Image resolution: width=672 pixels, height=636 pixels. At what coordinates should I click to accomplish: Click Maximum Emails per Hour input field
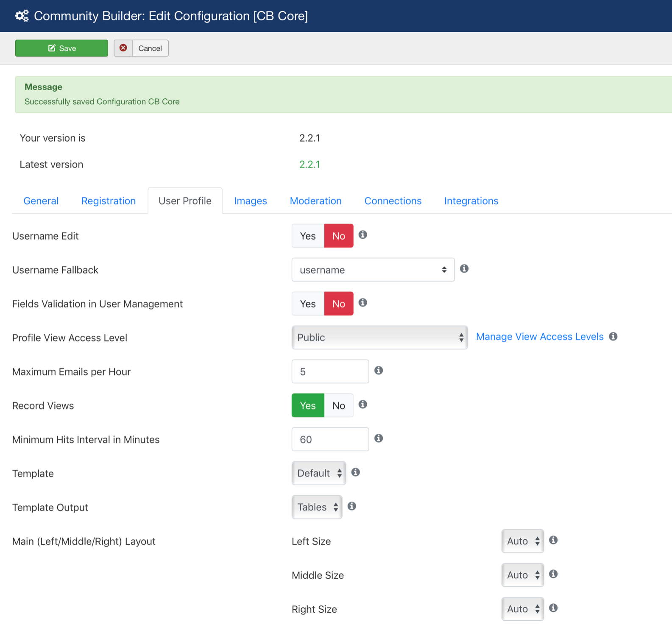[x=330, y=371]
